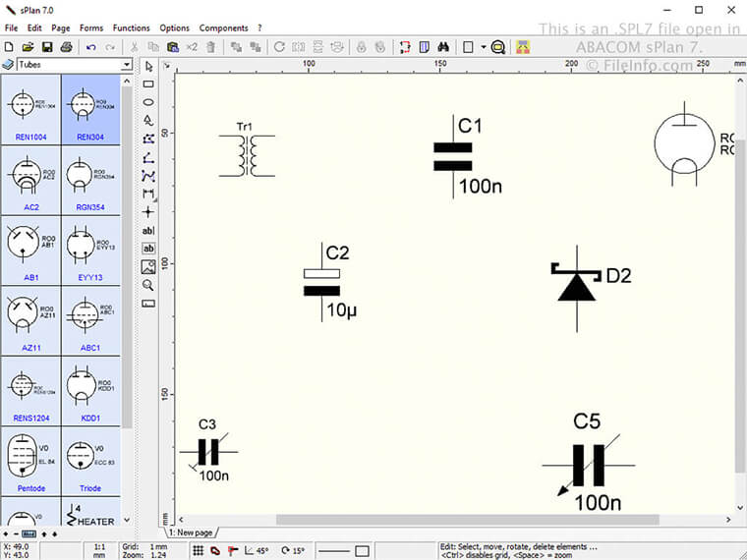The width and height of the screenshot is (747, 560).
Task: Select the insert image tool
Action: click(148, 266)
